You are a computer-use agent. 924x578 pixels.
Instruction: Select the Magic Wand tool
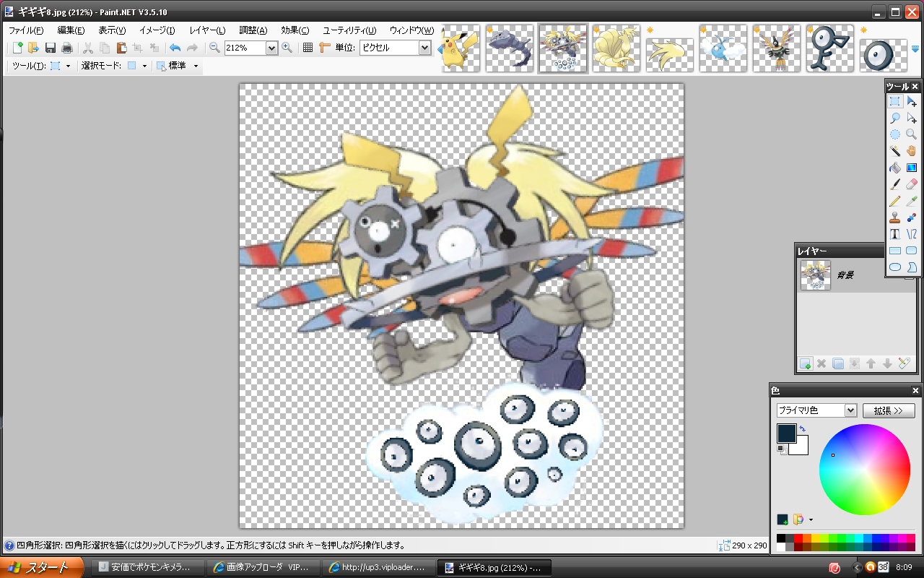(895, 151)
